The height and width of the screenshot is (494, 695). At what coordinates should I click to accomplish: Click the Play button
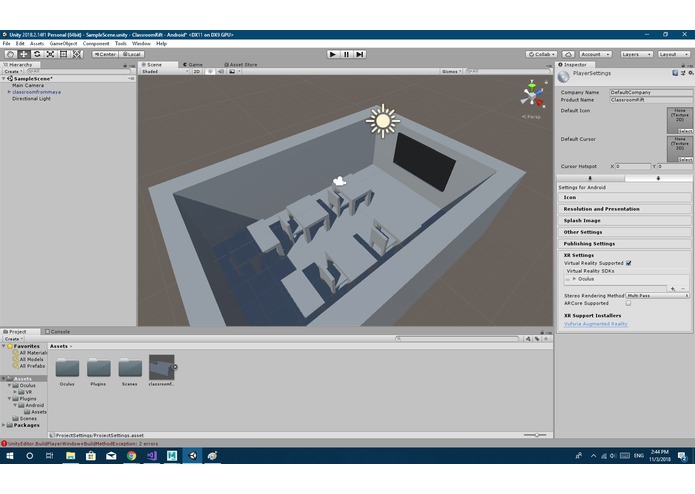333,54
